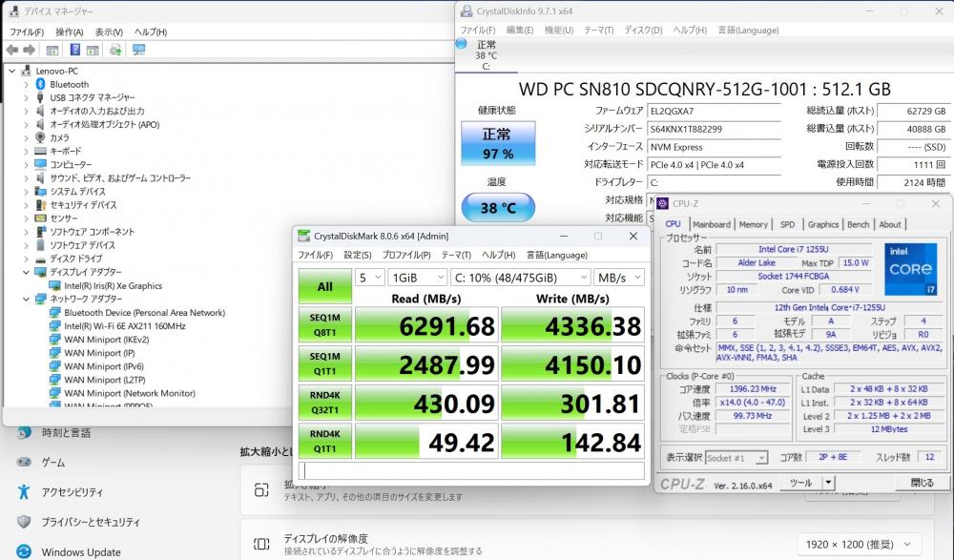Image resolution: width=954 pixels, height=560 pixels.
Task: Click the Windows Update icon in Settings sidebar
Action: (x=23, y=551)
